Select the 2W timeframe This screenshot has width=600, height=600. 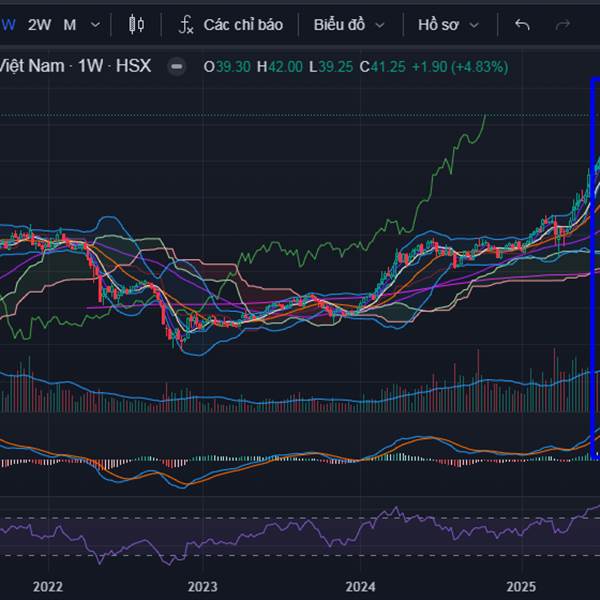pos(39,25)
